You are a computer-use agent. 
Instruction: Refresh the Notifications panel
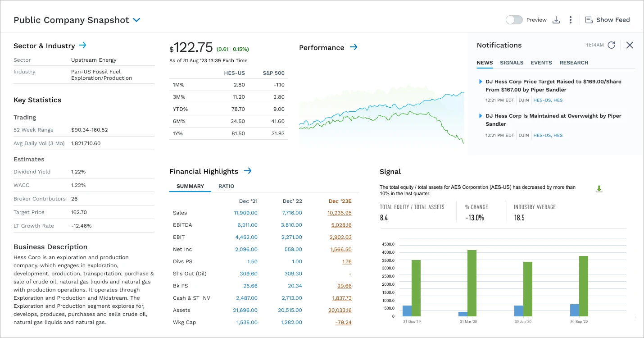tap(612, 45)
